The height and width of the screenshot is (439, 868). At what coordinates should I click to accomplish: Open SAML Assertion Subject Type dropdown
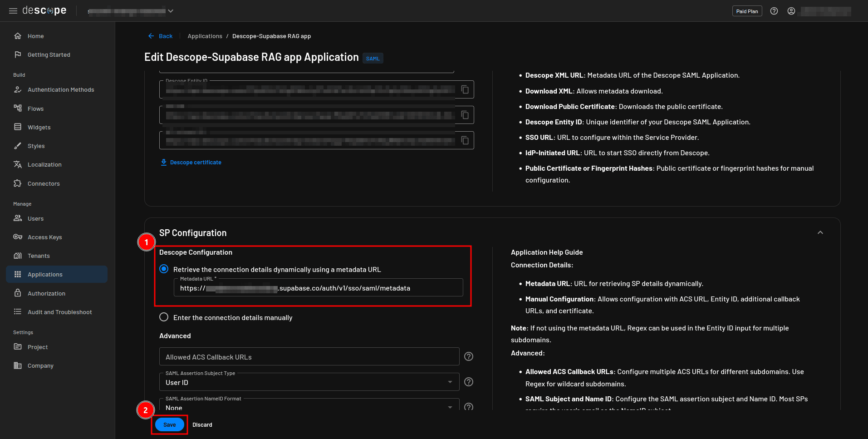(x=309, y=382)
